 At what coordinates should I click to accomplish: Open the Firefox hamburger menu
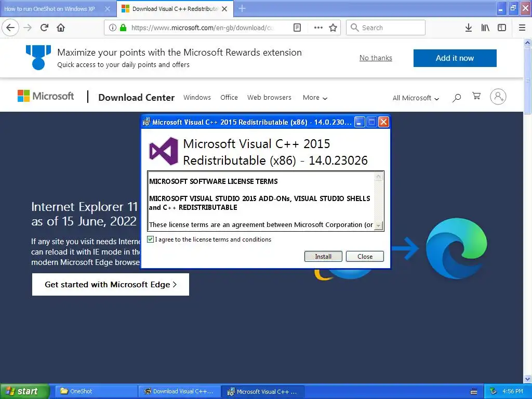pyautogui.click(x=522, y=28)
